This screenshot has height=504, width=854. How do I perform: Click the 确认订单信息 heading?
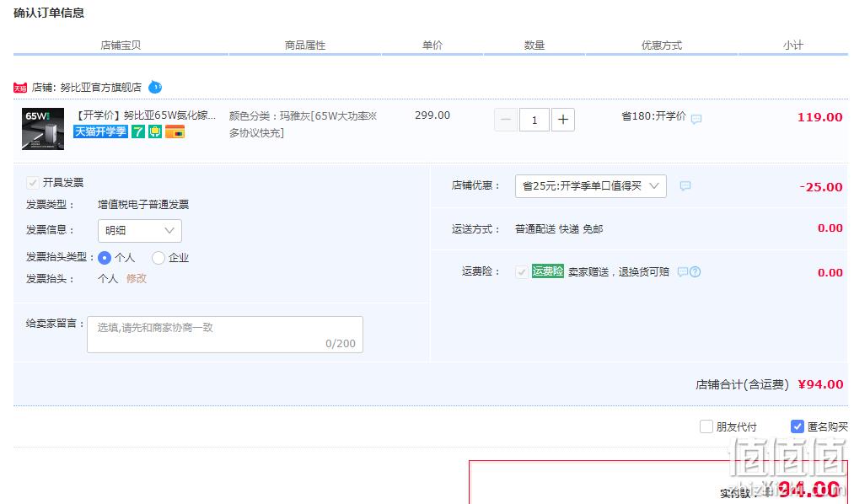[49, 13]
